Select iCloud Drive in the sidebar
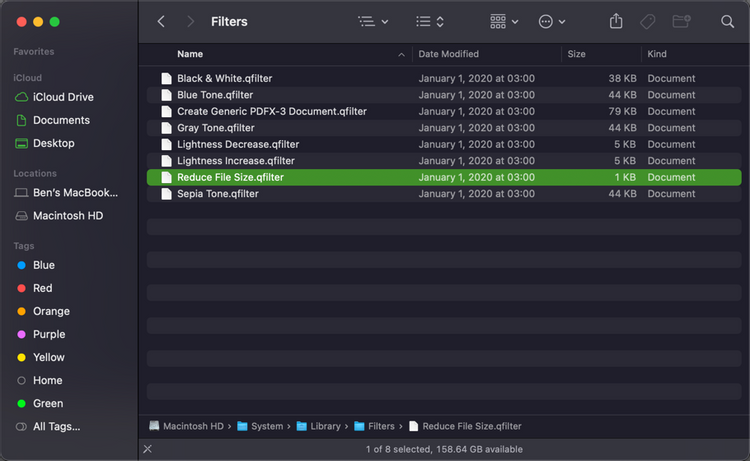 (x=63, y=97)
